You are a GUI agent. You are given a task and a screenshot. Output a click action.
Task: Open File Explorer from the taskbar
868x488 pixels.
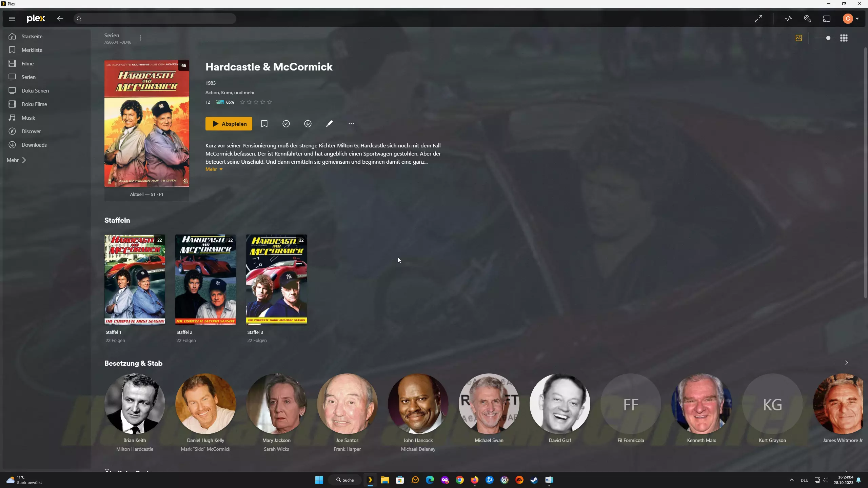point(385,480)
